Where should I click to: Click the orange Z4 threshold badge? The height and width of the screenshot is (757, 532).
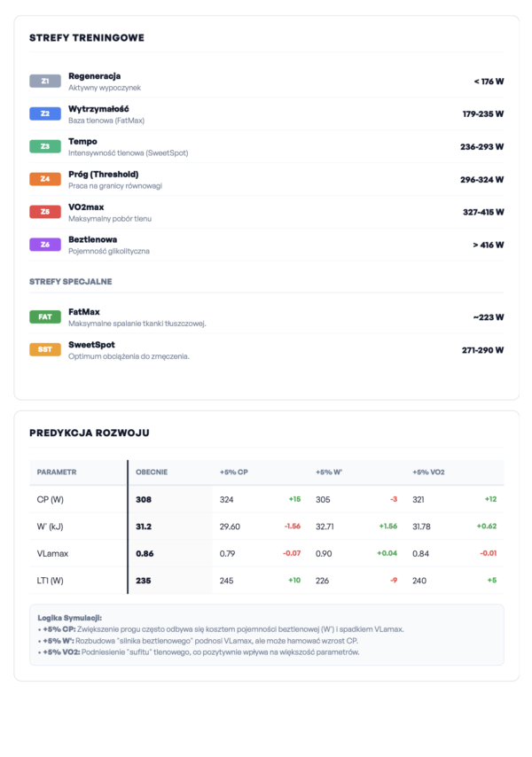point(44,179)
